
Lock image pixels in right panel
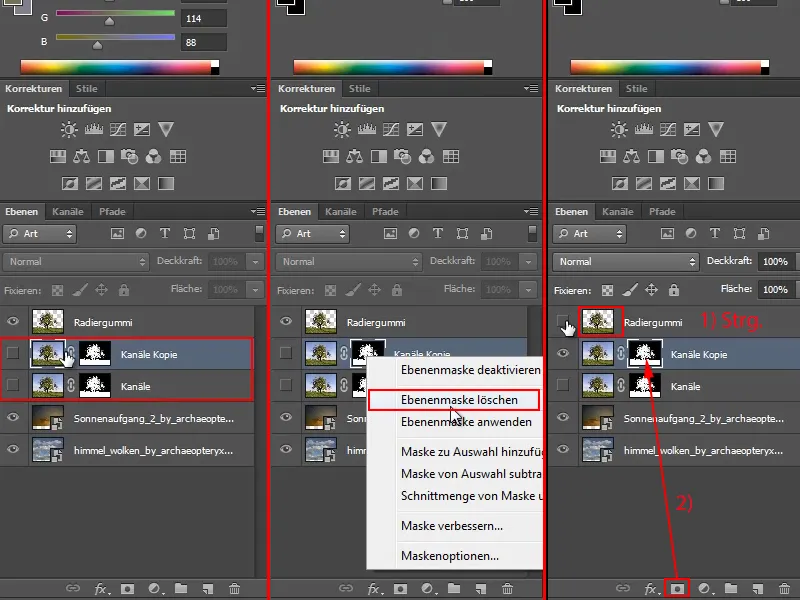630,290
